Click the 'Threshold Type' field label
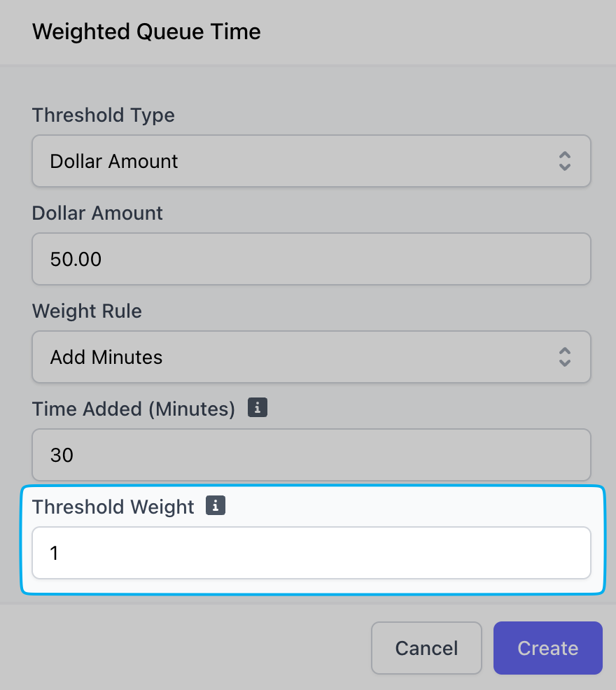Image resolution: width=616 pixels, height=690 pixels. [104, 115]
